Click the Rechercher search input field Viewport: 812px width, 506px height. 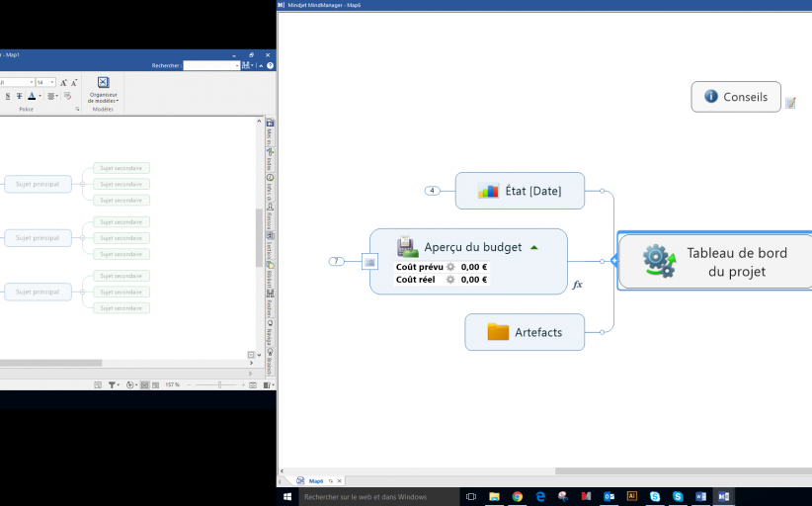pyautogui.click(x=210, y=66)
